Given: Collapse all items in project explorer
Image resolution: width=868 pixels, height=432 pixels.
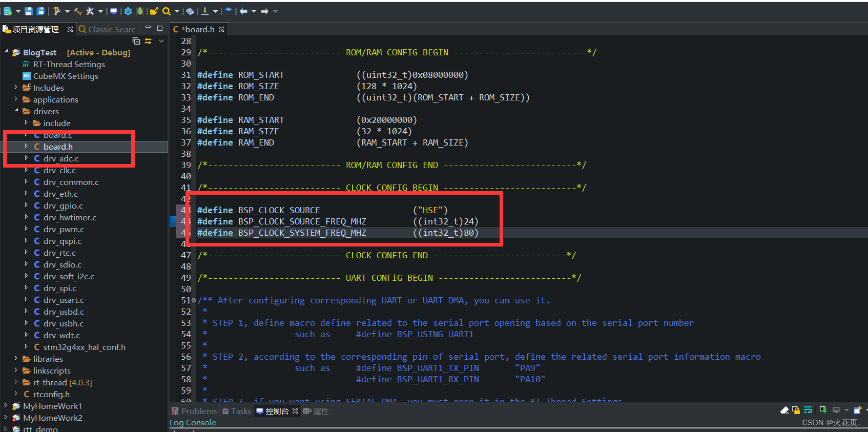Looking at the screenshot, I should pyautogui.click(x=136, y=41).
